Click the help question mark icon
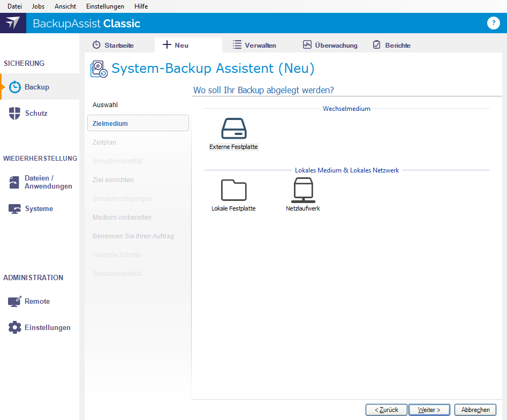This screenshot has height=420, width=507. [493, 23]
